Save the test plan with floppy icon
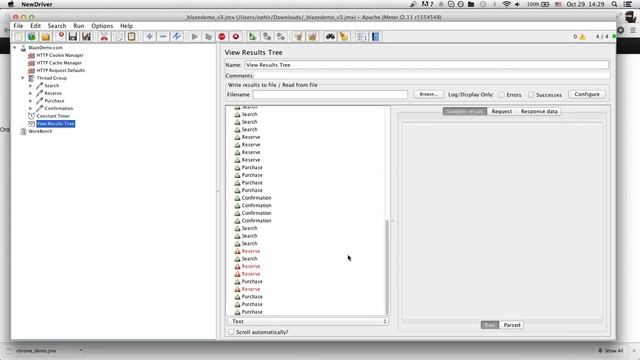The height and width of the screenshot is (360, 640). coord(73,37)
